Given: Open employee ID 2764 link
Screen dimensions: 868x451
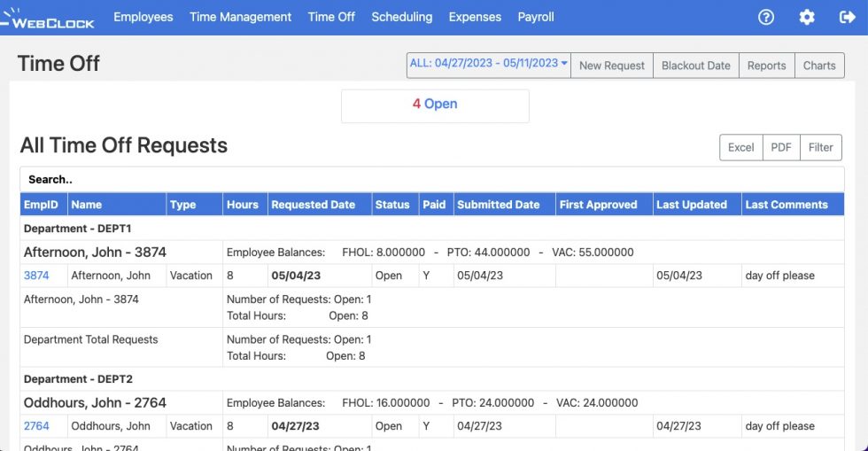Looking at the screenshot, I should click(36, 426).
